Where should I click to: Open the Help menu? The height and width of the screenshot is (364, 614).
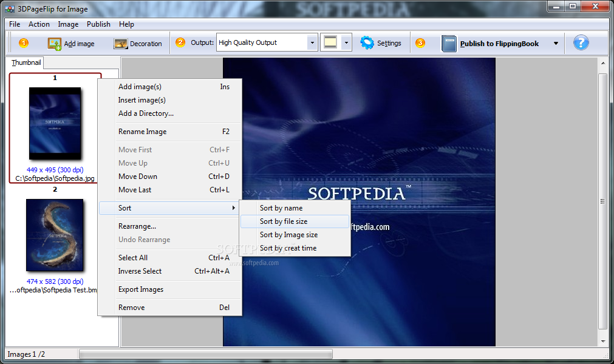pyautogui.click(x=126, y=24)
